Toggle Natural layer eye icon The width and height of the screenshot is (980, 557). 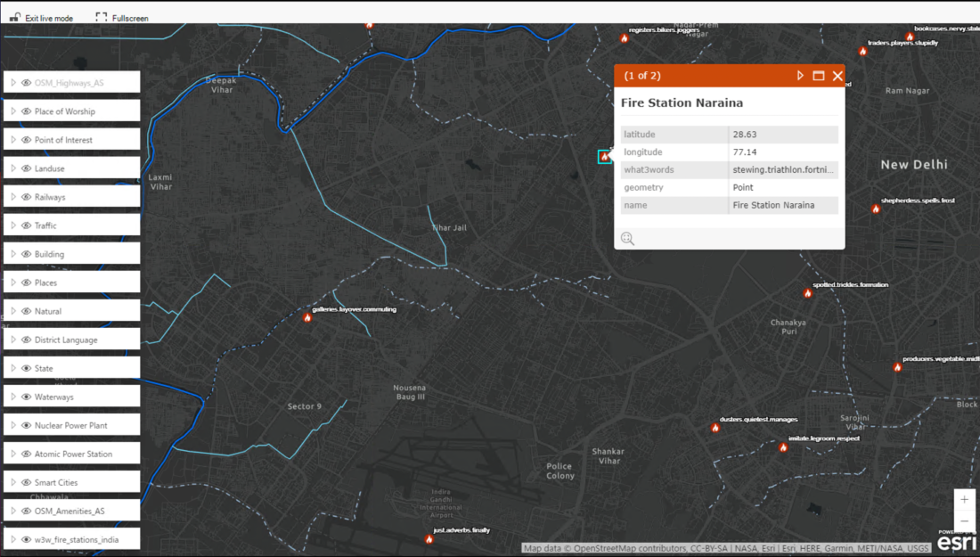pos(26,311)
